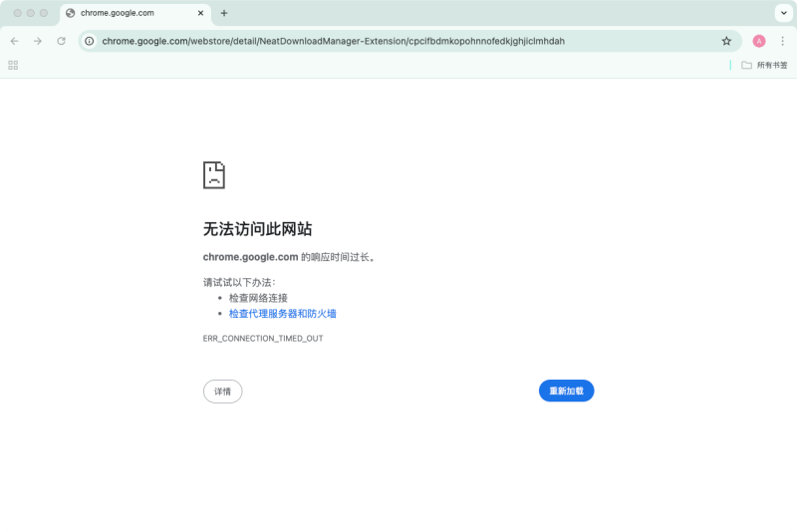The image size is (797, 532).
Task: Open the 检查代理服务器和防火墙 link
Action: pyautogui.click(x=283, y=314)
